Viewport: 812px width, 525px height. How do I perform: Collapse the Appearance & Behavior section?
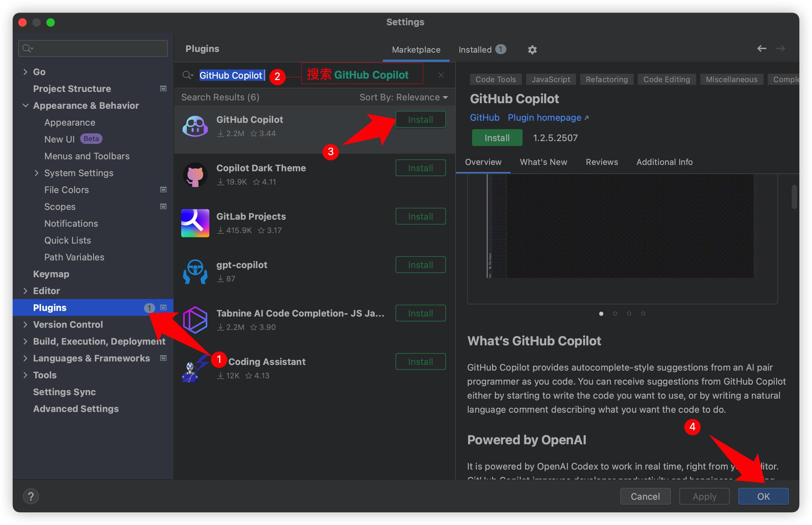pyautogui.click(x=25, y=105)
